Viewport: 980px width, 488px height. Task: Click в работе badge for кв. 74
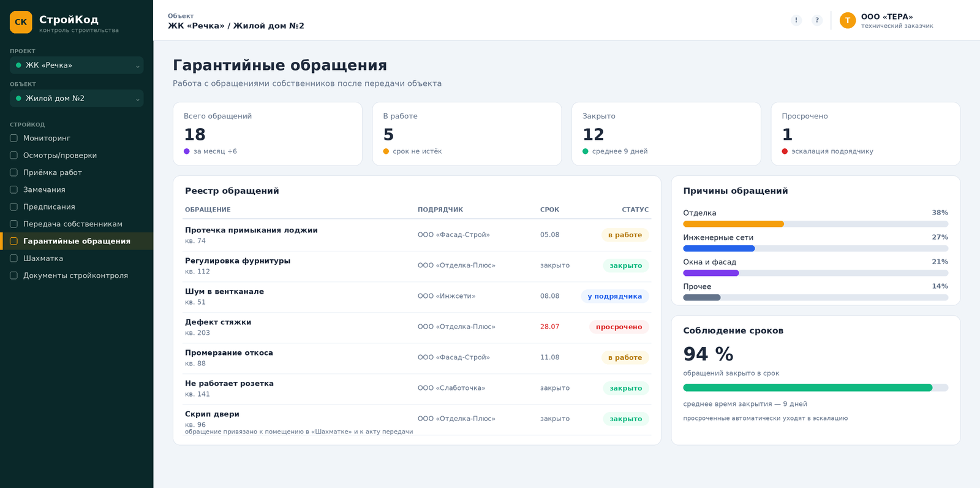click(x=625, y=235)
